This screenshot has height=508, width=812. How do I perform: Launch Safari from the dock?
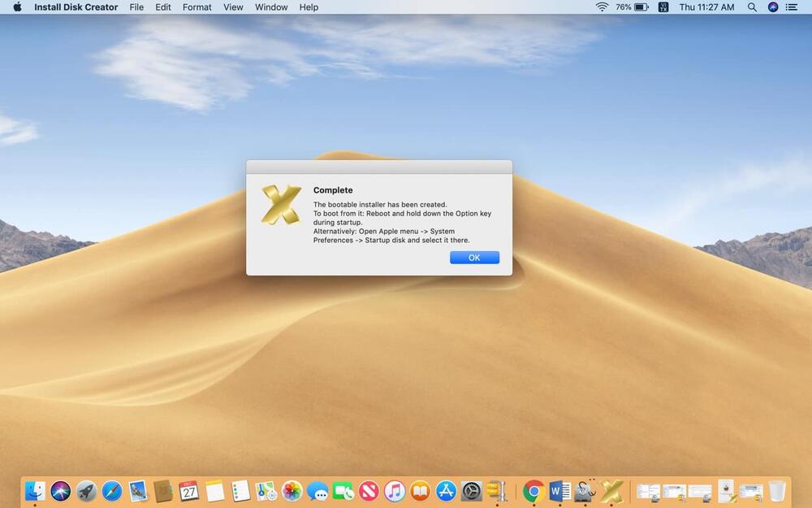coord(112,491)
